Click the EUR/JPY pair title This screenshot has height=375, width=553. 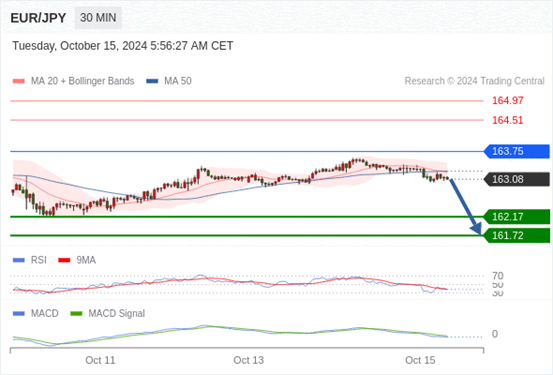[x=38, y=18]
